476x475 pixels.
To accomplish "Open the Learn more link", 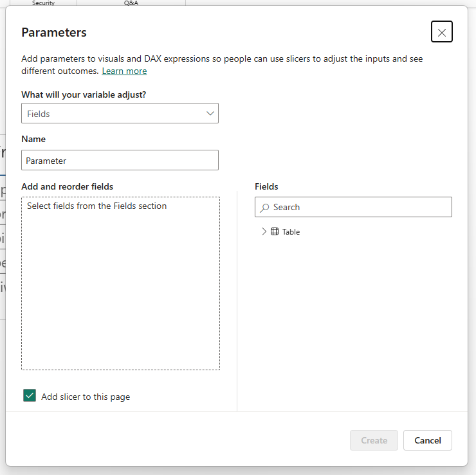I will 124,71.
